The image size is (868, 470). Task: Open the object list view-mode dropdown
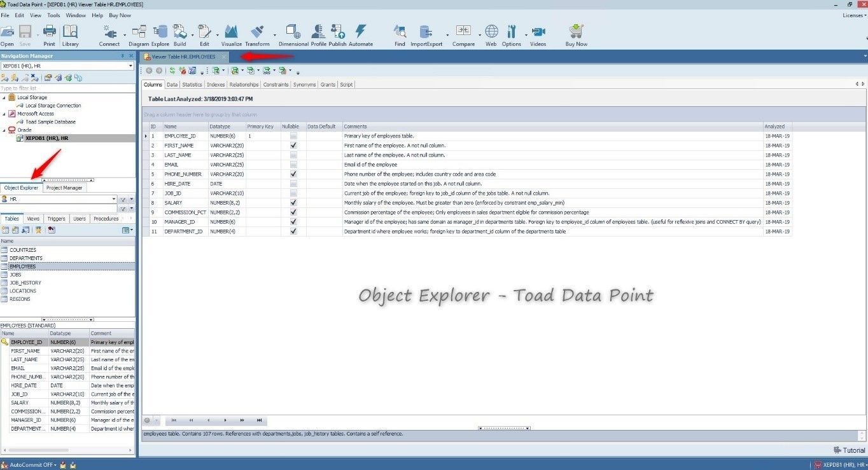127,230
